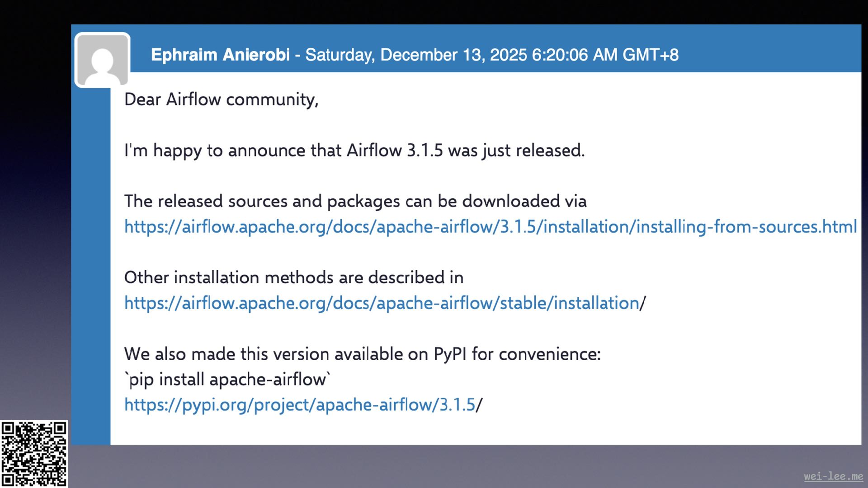Click the gray user avatar icon

click(103, 60)
